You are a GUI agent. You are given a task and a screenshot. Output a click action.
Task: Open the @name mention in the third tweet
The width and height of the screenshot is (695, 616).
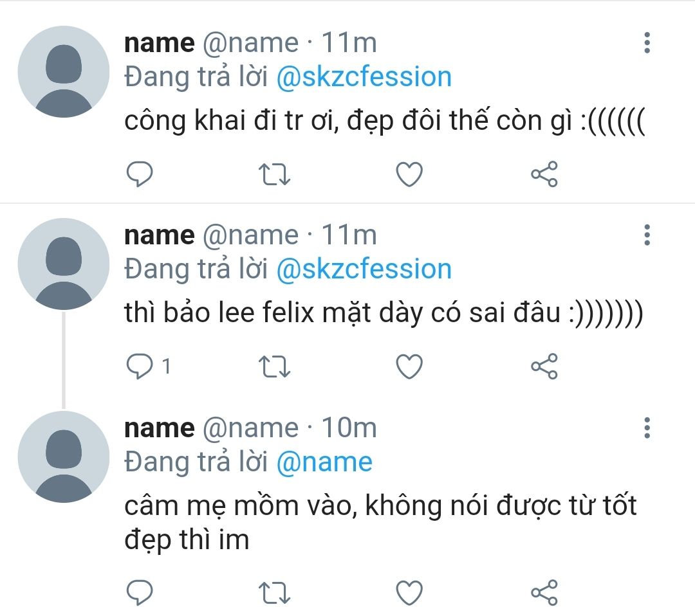click(x=324, y=462)
